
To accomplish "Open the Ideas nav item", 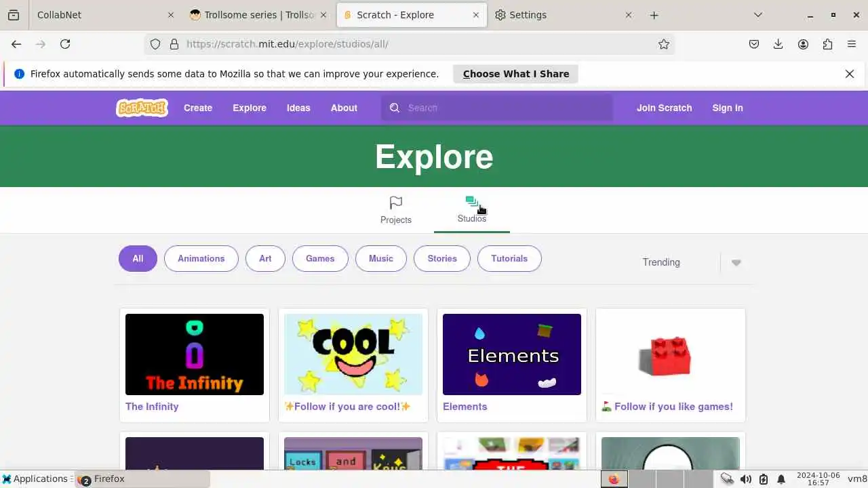I will (x=298, y=108).
